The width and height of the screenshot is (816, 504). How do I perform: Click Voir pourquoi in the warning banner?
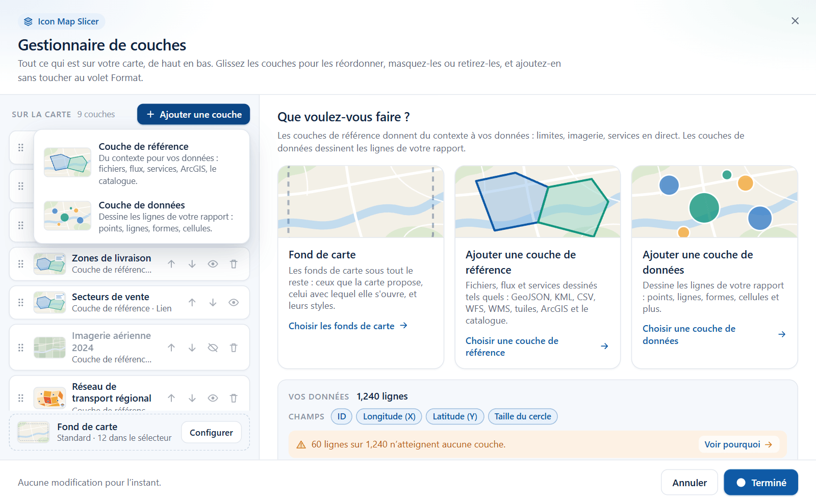[x=738, y=444]
